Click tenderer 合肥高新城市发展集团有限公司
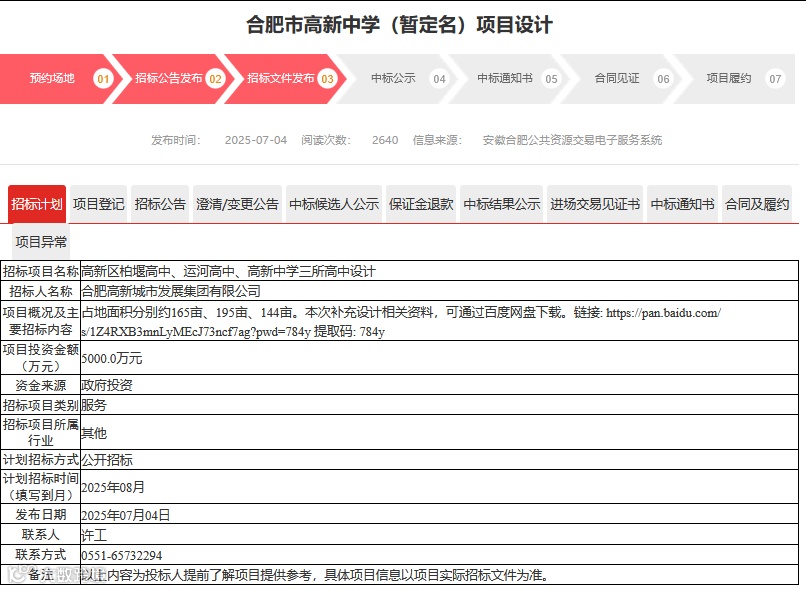Image resolution: width=806 pixels, height=590 pixels. [171, 291]
